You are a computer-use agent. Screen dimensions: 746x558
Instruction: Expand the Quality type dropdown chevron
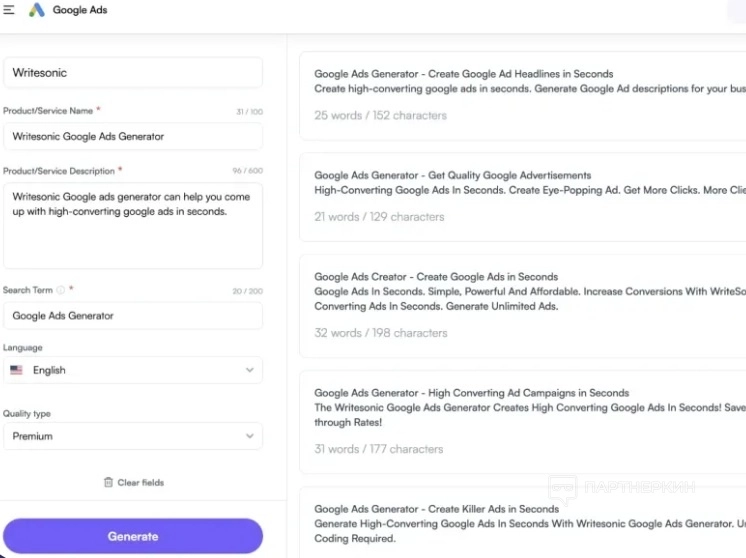250,436
